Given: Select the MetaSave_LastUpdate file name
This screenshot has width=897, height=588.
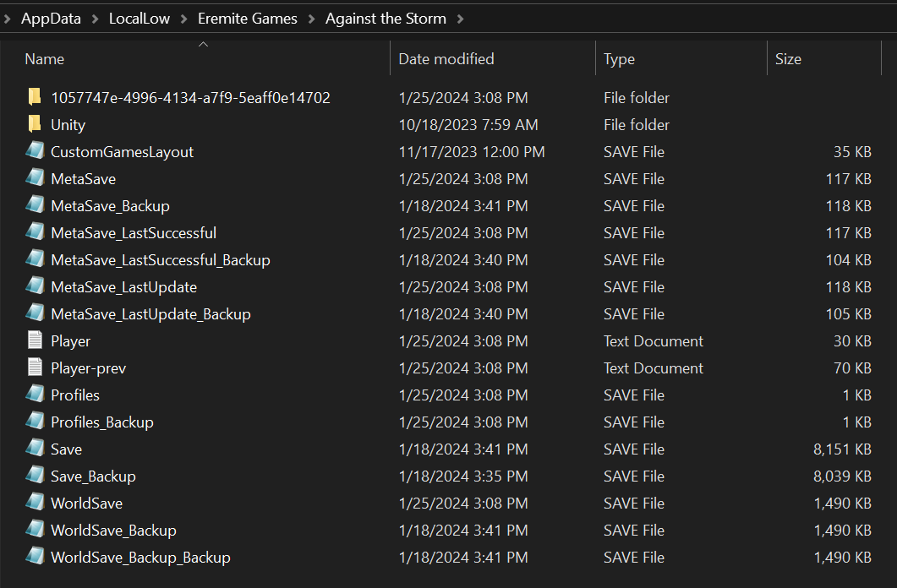Looking at the screenshot, I should (123, 287).
